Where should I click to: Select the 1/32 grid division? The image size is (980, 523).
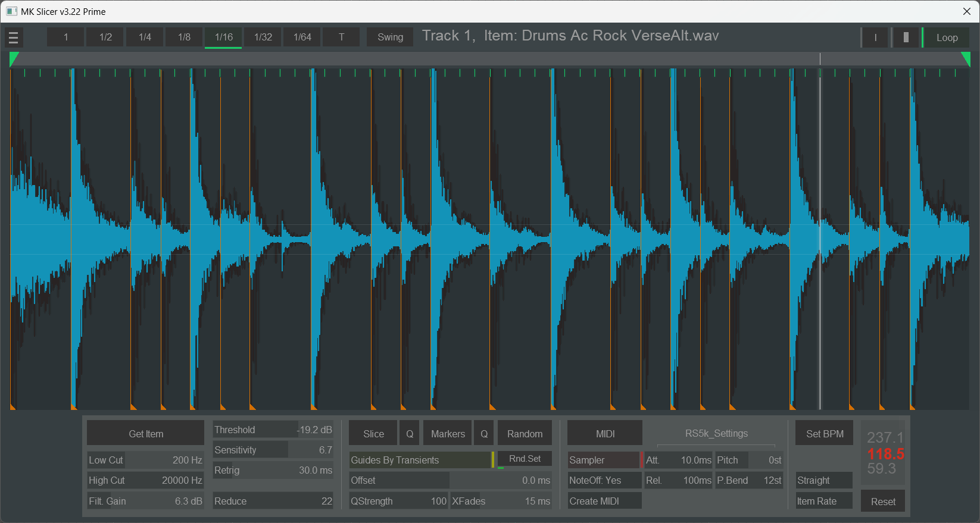tap(263, 37)
